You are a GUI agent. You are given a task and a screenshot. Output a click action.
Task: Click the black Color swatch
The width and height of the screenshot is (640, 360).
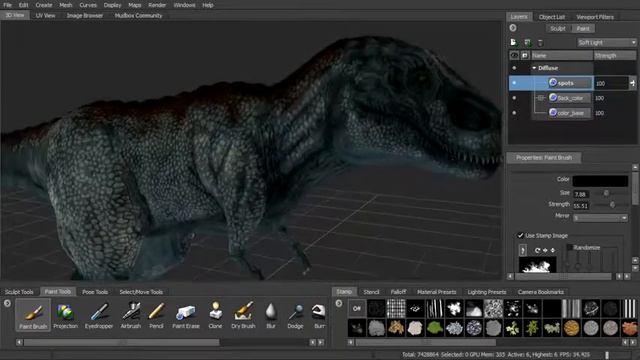600,180
